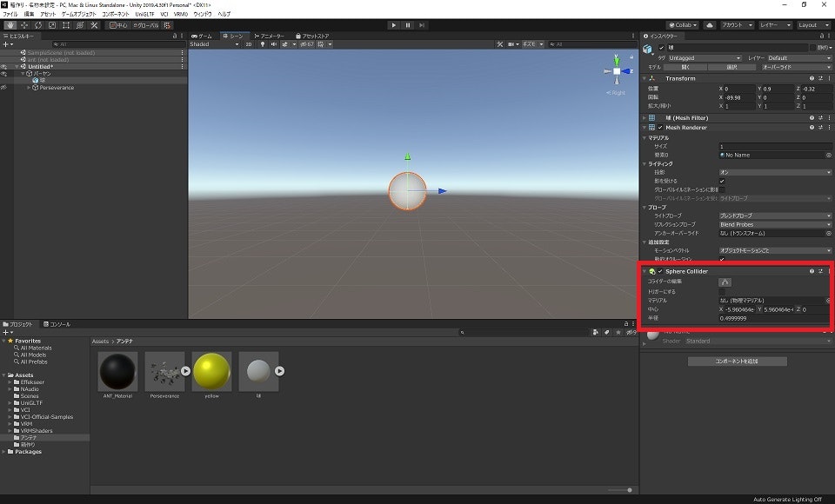The width and height of the screenshot is (835, 504).
Task: Open the アセット menu
Action: tap(48, 15)
